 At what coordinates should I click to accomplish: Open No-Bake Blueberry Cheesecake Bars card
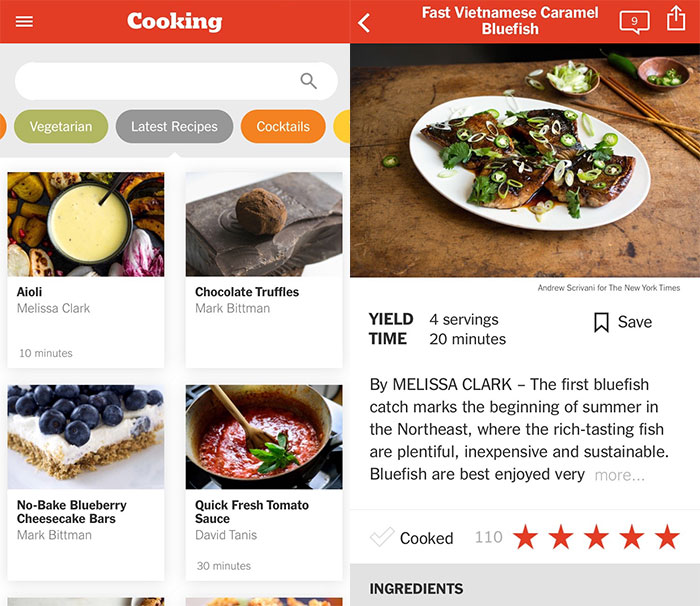click(86, 483)
